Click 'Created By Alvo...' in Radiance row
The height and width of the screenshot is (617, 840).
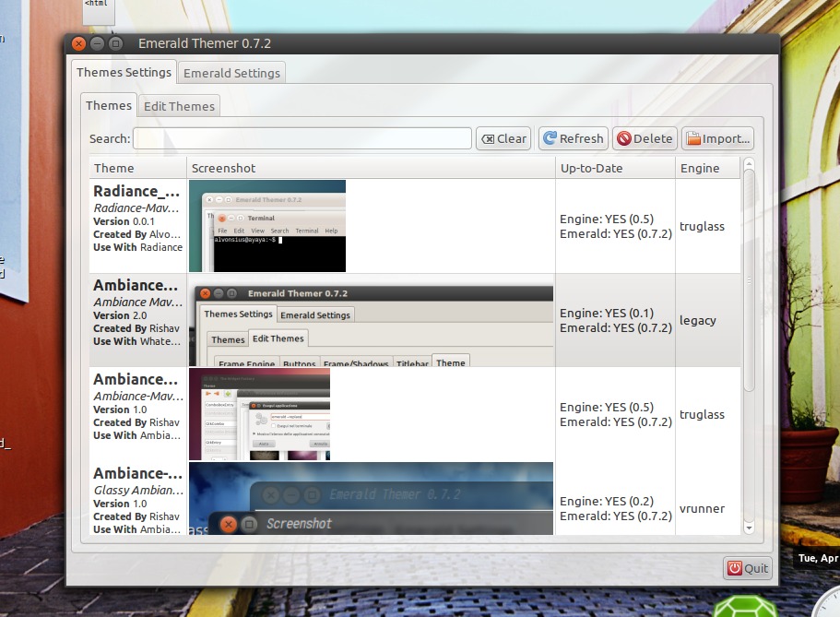136,234
